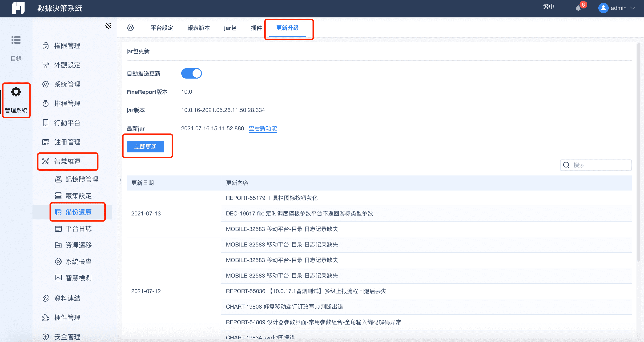The width and height of the screenshot is (644, 342).
Task: Open notifications bell with badge 6
Action: point(579,8)
